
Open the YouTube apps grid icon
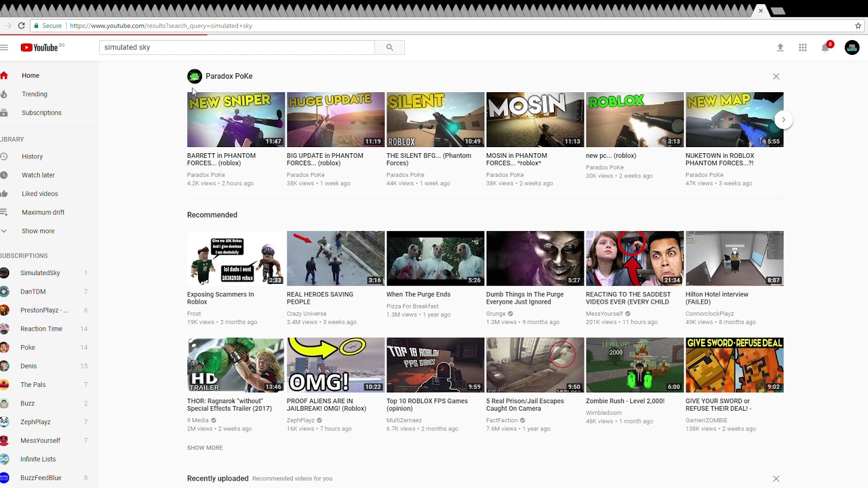(x=803, y=47)
